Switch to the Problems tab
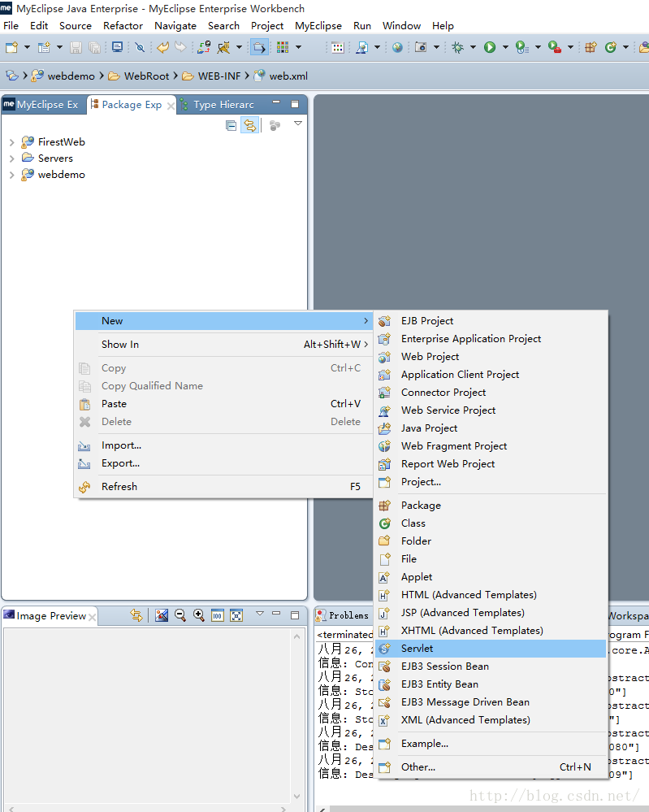The height and width of the screenshot is (812, 649). (343, 616)
